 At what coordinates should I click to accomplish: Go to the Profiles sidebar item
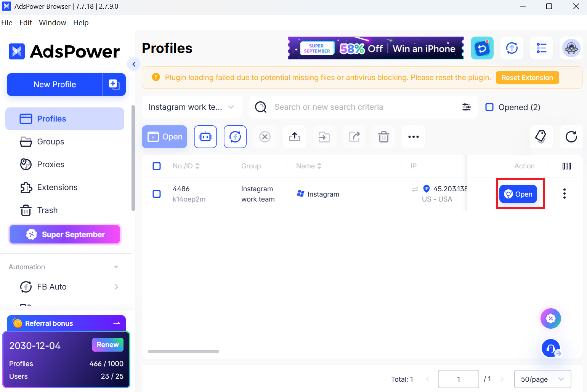65,119
